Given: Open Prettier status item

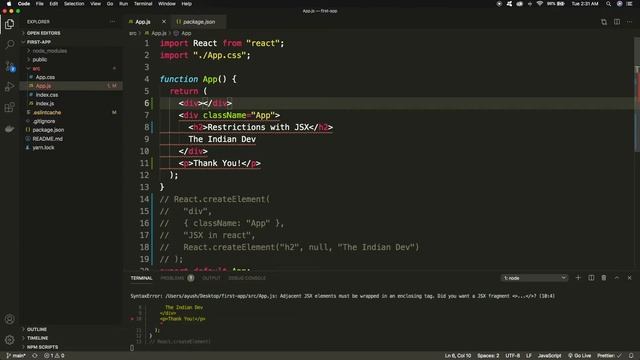Looking at the screenshot, I should coord(609,356).
